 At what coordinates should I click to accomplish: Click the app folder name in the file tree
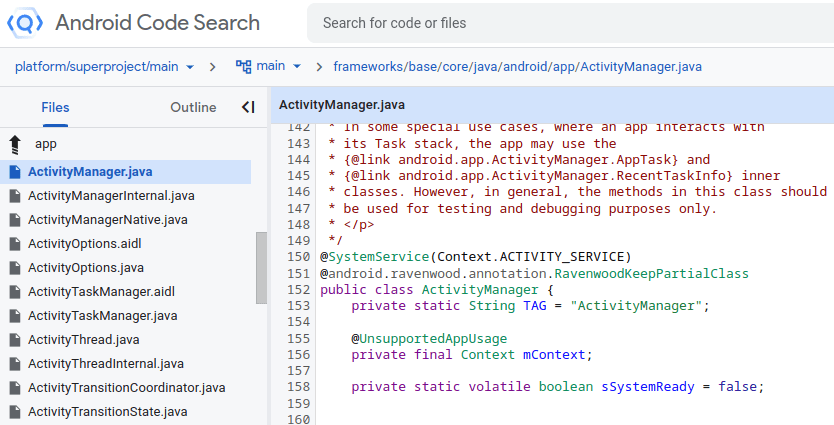46,144
